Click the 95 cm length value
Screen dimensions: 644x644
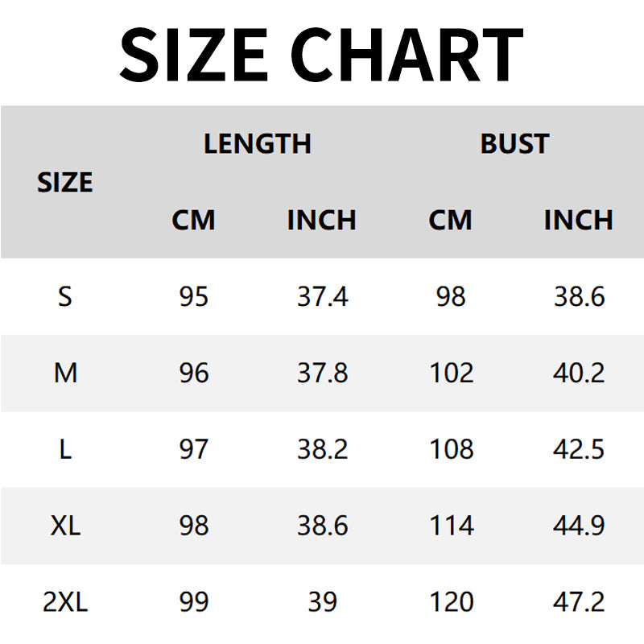194,297
